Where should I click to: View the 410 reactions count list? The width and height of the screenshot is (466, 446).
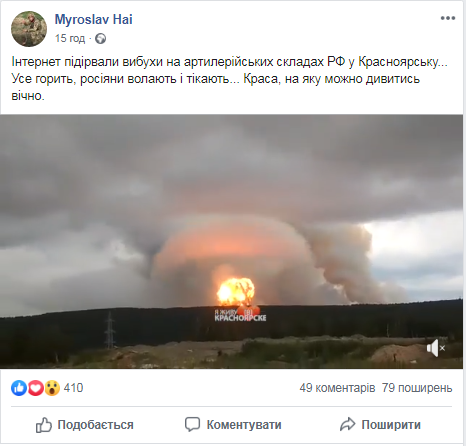pos(73,388)
